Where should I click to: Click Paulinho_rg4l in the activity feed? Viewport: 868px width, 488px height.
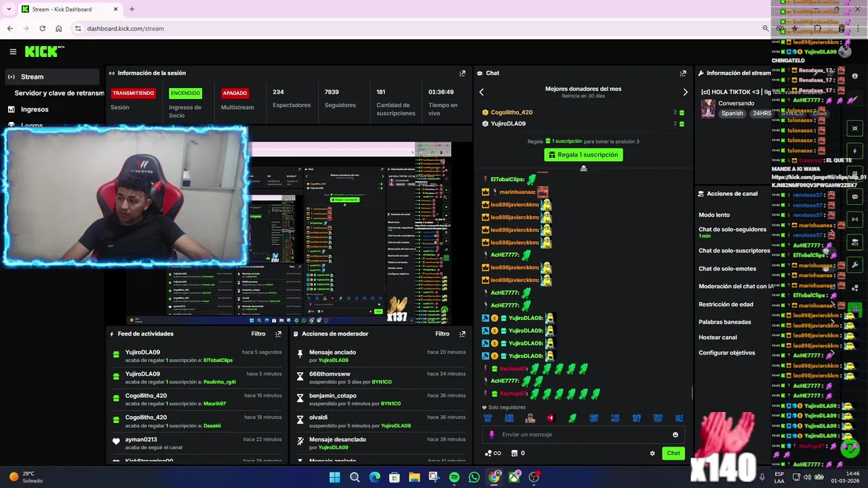click(x=220, y=382)
